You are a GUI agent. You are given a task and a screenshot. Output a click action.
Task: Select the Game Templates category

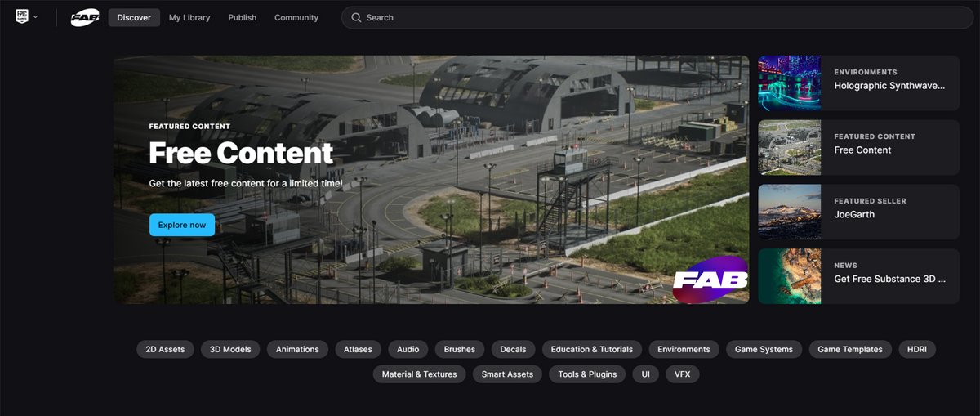coord(850,349)
